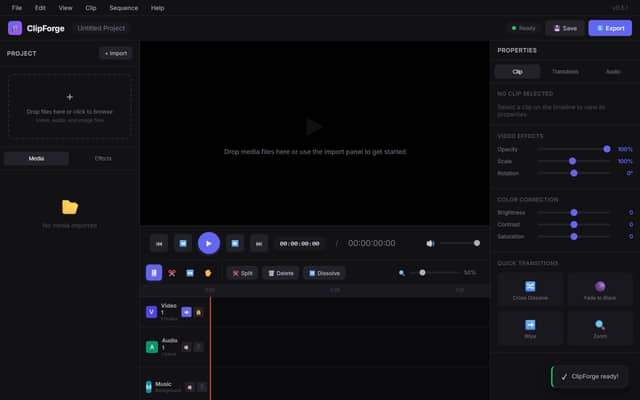The width and height of the screenshot is (640, 400).
Task: Step forward one frame
Action: tap(235, 244)
